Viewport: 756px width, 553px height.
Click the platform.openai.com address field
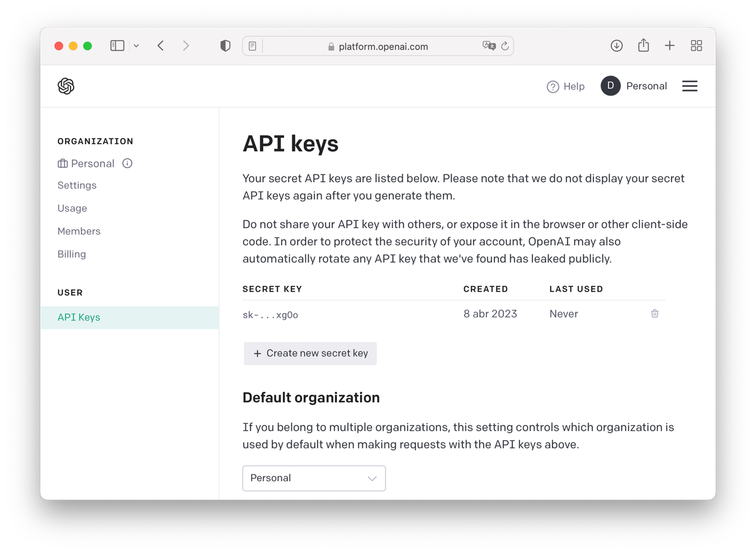click(x=378, y=46)
